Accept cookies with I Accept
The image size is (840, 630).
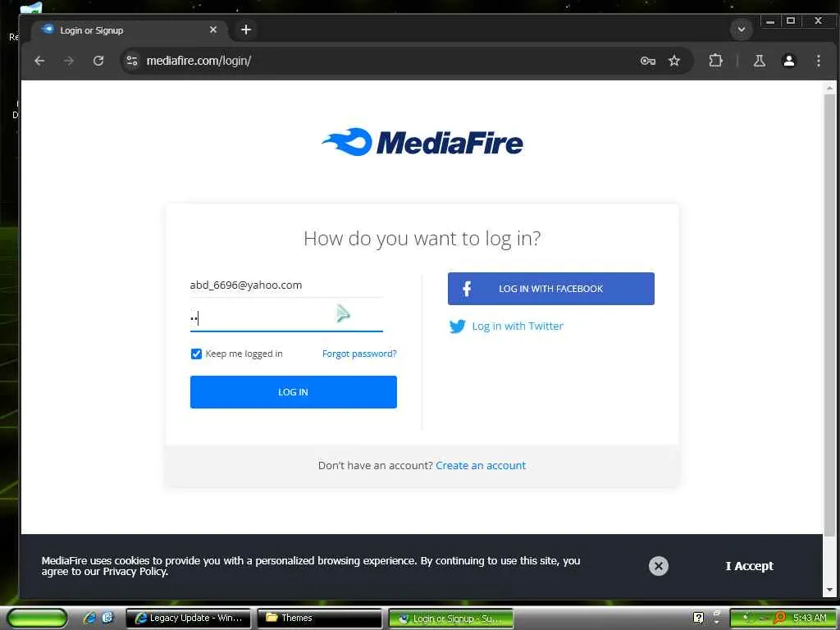pyautogui.click(x=749, y=566)
